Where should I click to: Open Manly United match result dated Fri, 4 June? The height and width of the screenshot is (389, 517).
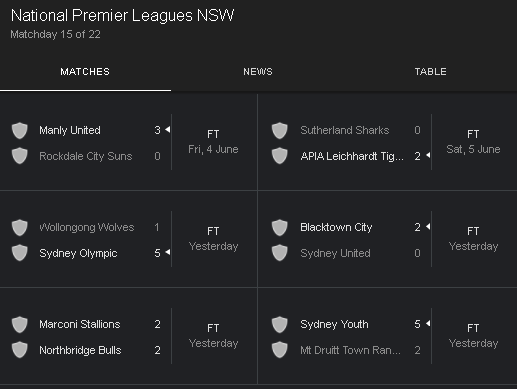[x=129, y=142]
